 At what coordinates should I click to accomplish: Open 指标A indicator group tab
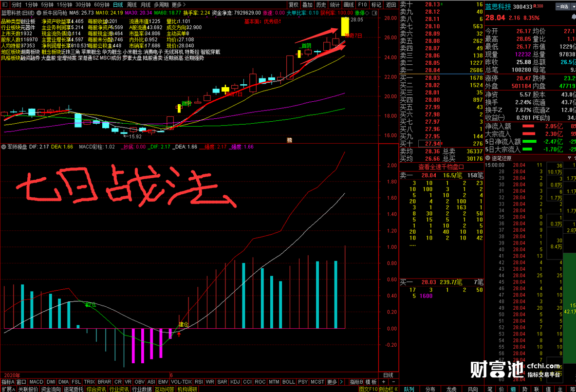click(x=8, y=382)
